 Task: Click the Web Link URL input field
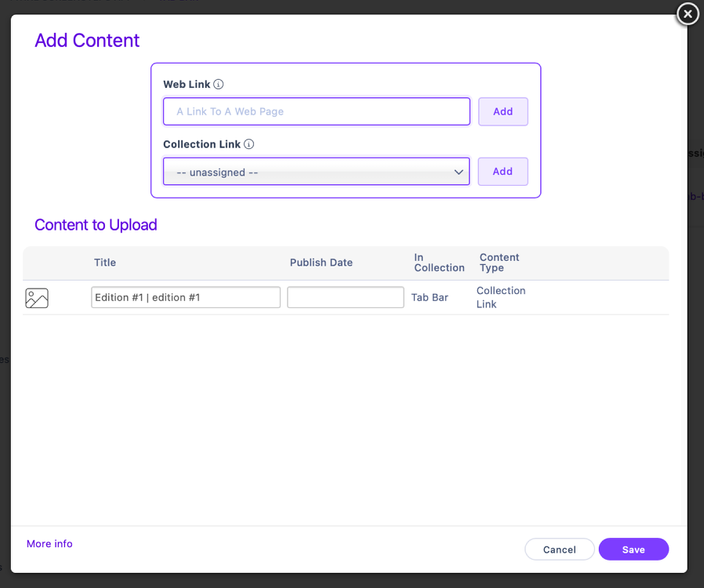click(x=317, y=111)
